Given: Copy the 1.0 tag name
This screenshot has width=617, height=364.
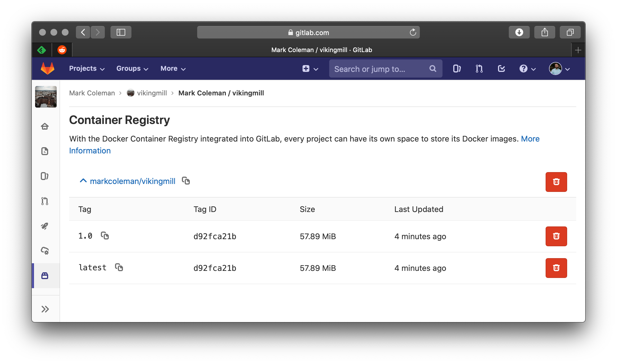Looking at the screenshot, I should click(x=105, y=236).
